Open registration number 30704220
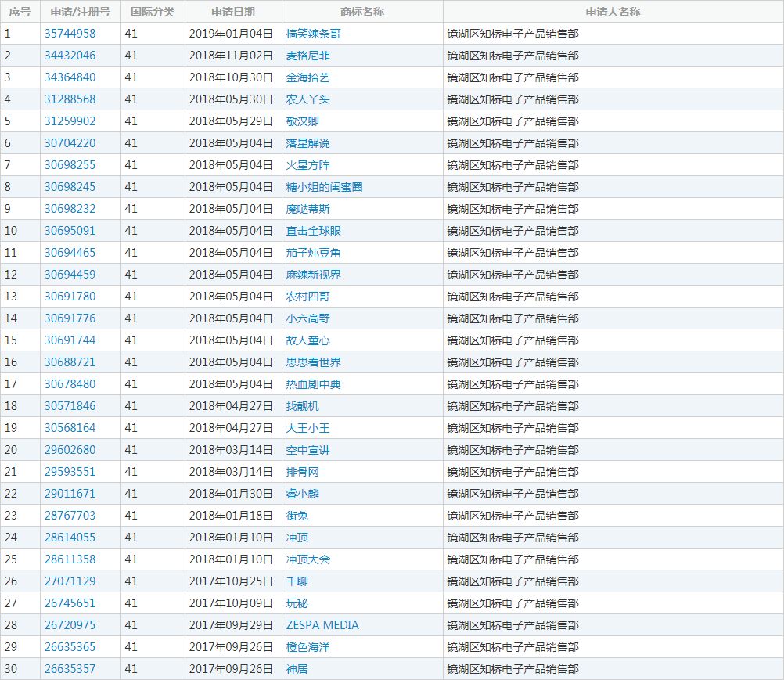This screenshot has height=680, width=784. pyautogui.click(x=70, y=143)
